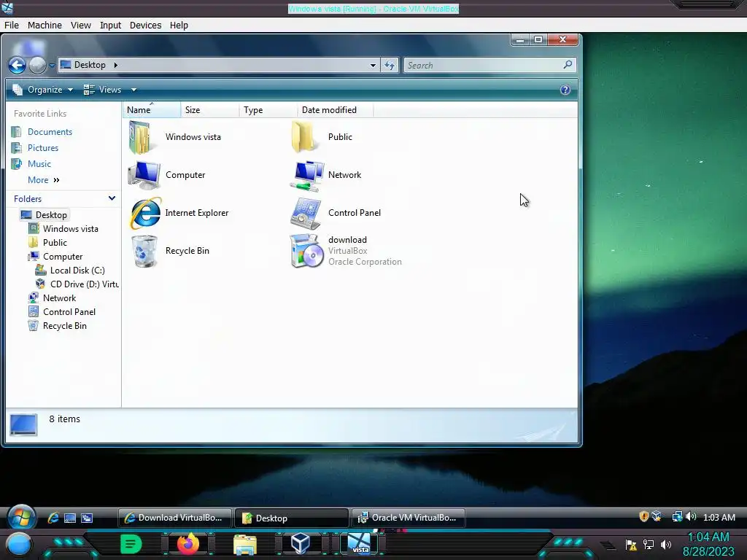The image size is (747, 560).
Task: Select the Recycle Bin icon in file list
Action: [x=144, y=251]
